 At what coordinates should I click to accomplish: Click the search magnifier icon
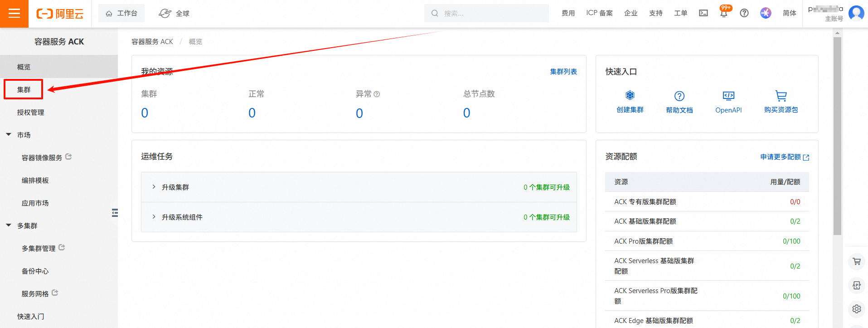(435, 13)
